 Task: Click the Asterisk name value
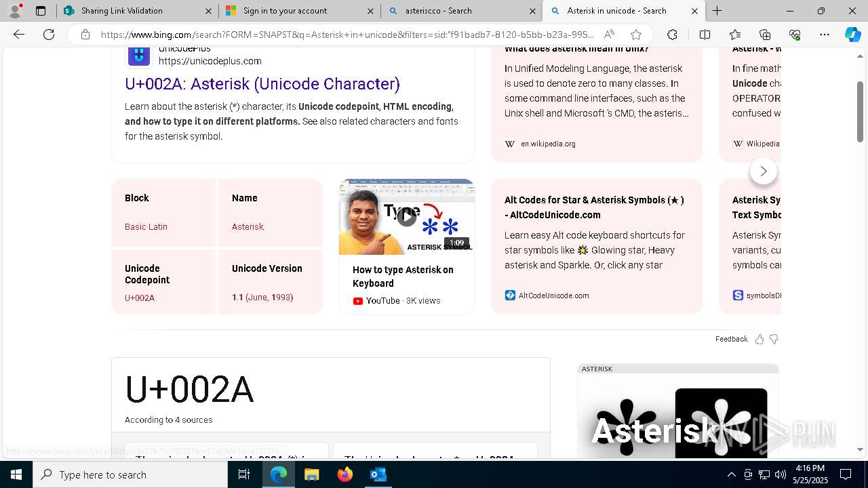pyautogui.click(x=248, y=227)
